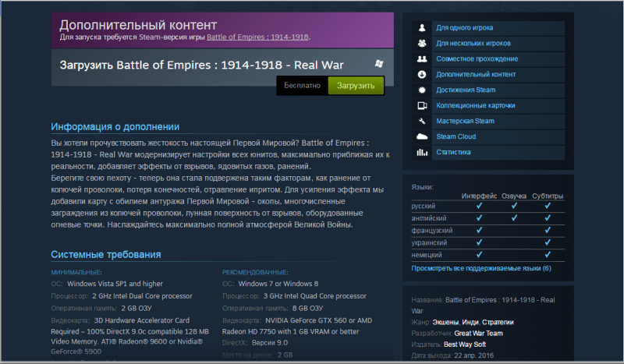Click 'Windows Vista SP1 and higher' text
The image size is (624, 364).
click(115, 284)
